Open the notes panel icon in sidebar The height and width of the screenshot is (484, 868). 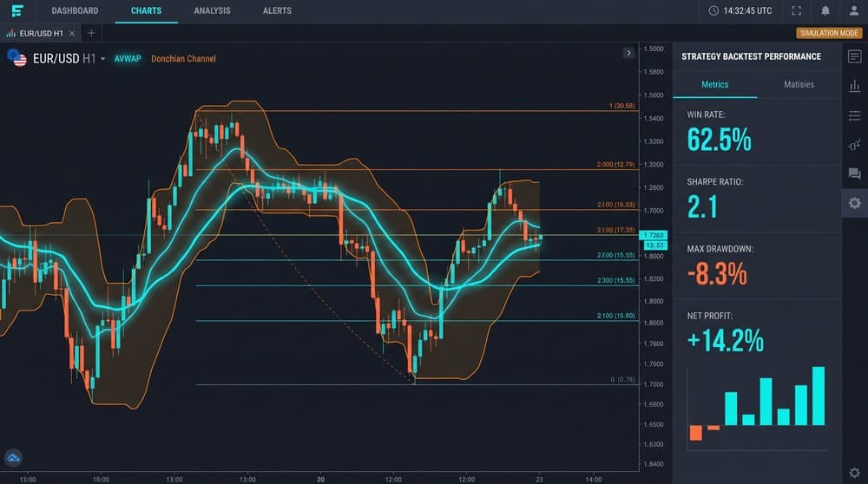tap(854, 56)
